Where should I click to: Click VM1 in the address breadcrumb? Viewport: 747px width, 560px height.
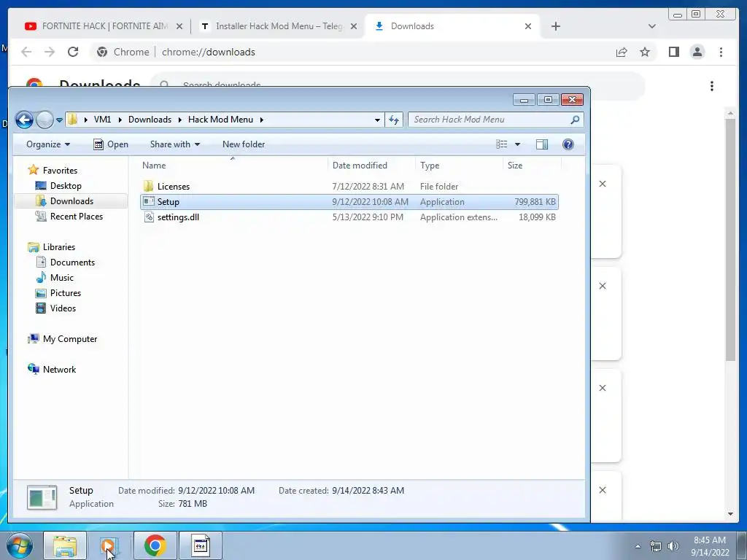click(x=102, y=120)
